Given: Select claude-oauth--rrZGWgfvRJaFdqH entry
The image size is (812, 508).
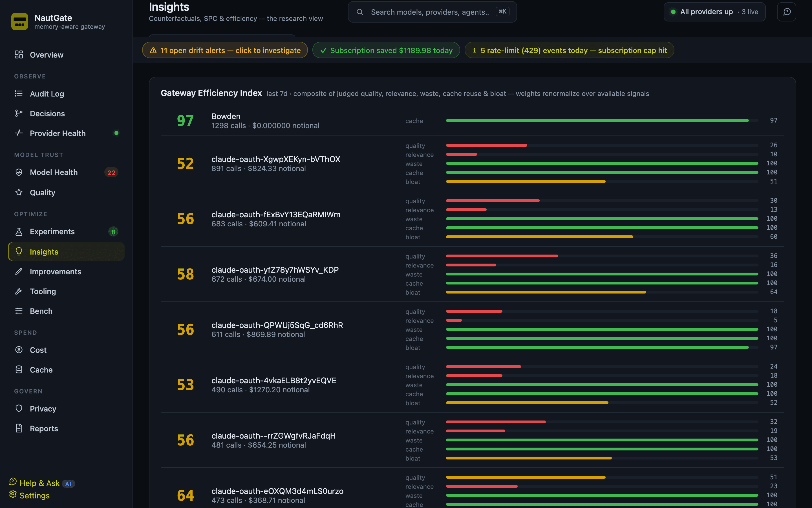Looking at the screenshot, I should pos(273,436).
